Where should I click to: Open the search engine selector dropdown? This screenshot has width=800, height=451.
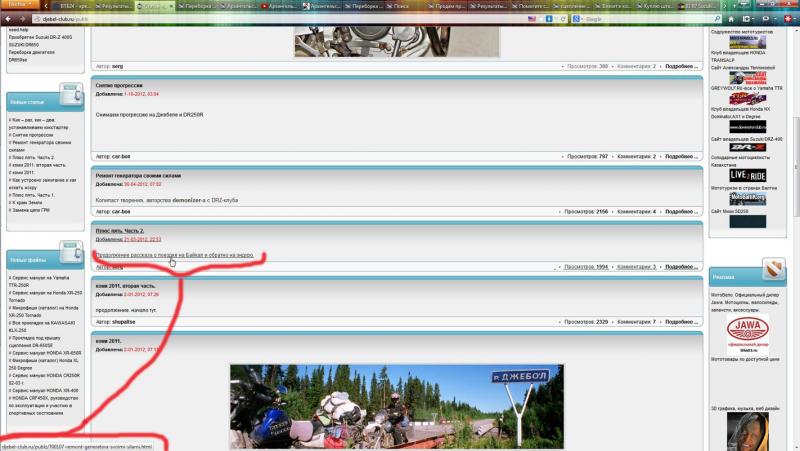click(578, 19)
